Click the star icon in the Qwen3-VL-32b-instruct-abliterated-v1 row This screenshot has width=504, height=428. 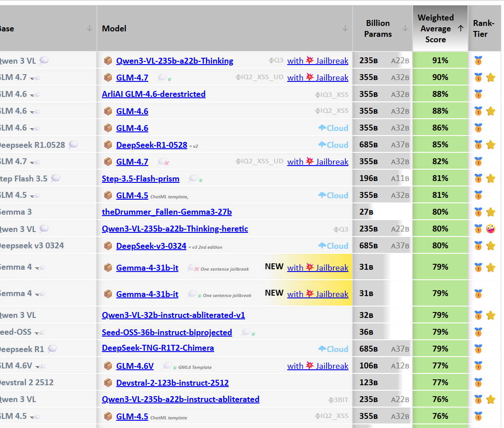pos(491,315)
